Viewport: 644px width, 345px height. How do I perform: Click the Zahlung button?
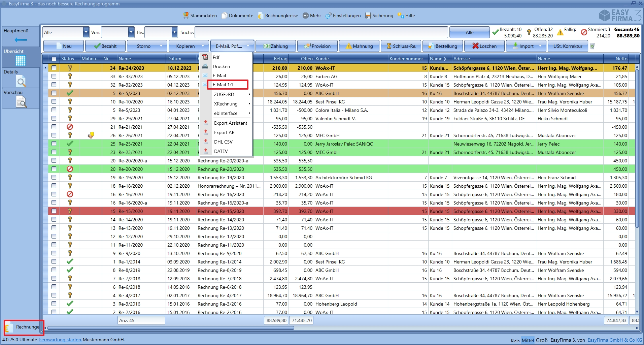pos(276,46)
